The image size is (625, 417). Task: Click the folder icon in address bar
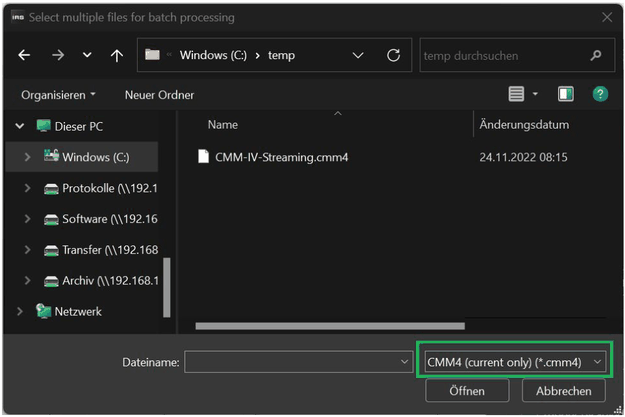[152, 54]
